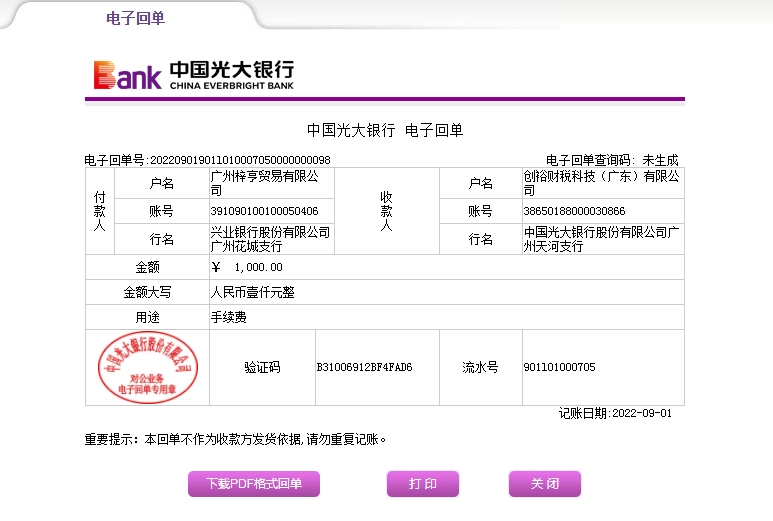Click verification code B31006912BF4FAD6
The height and width of the screenshot is (521, 773).
364,367
